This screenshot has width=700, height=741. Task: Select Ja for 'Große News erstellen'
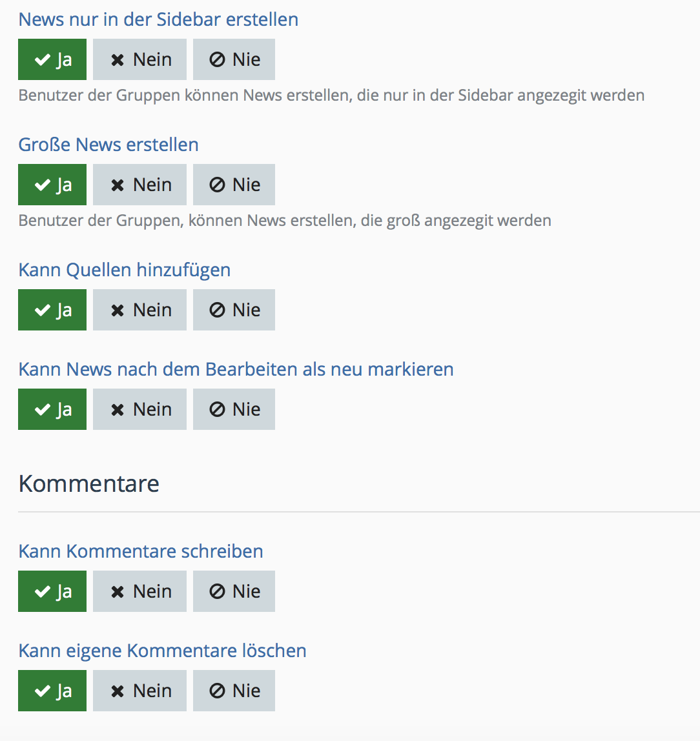coord(52,185)
